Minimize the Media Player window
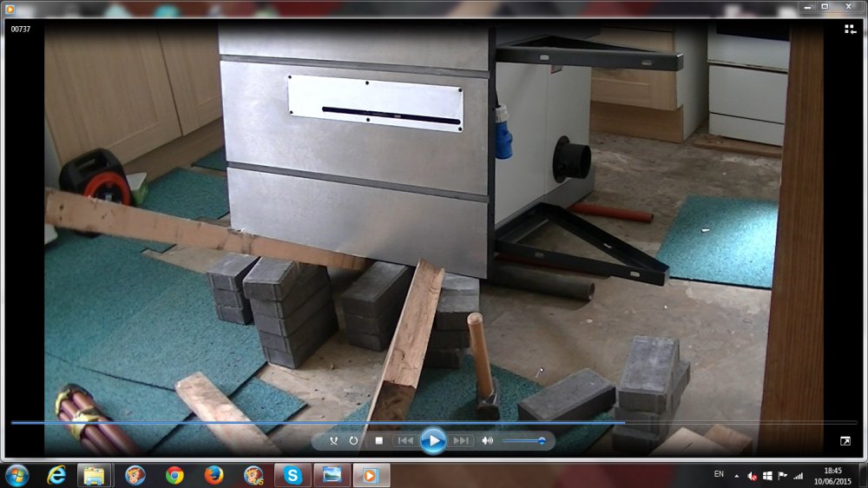The width and height of the screenshot is (868, 488). pyautogui.click(x=807, y=7)
